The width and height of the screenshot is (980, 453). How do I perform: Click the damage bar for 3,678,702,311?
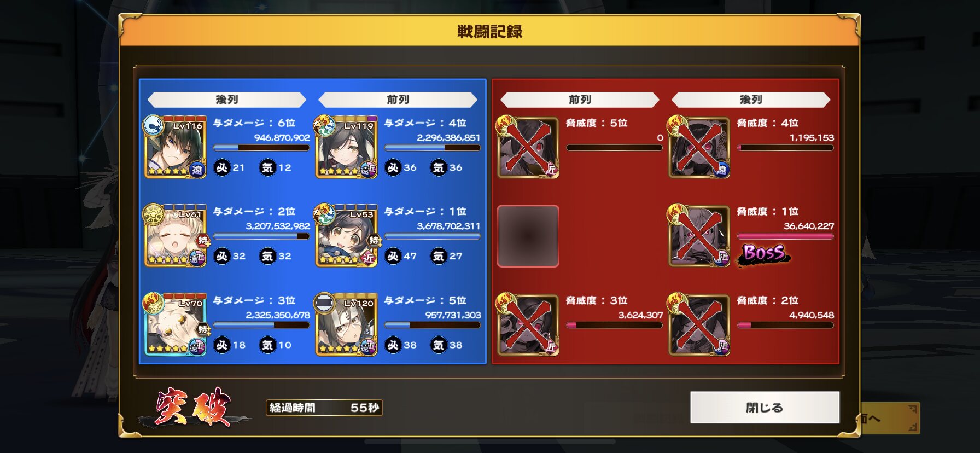click(x=432, y=236)
